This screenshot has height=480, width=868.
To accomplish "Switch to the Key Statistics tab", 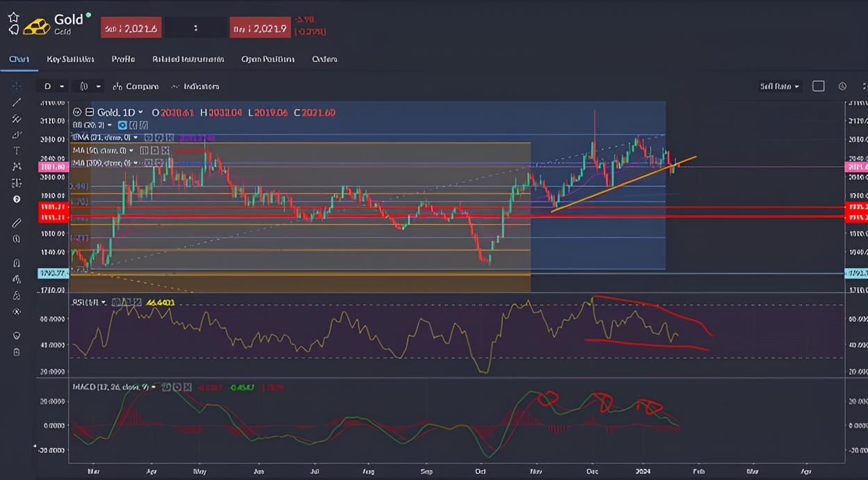I will (70, 59).
